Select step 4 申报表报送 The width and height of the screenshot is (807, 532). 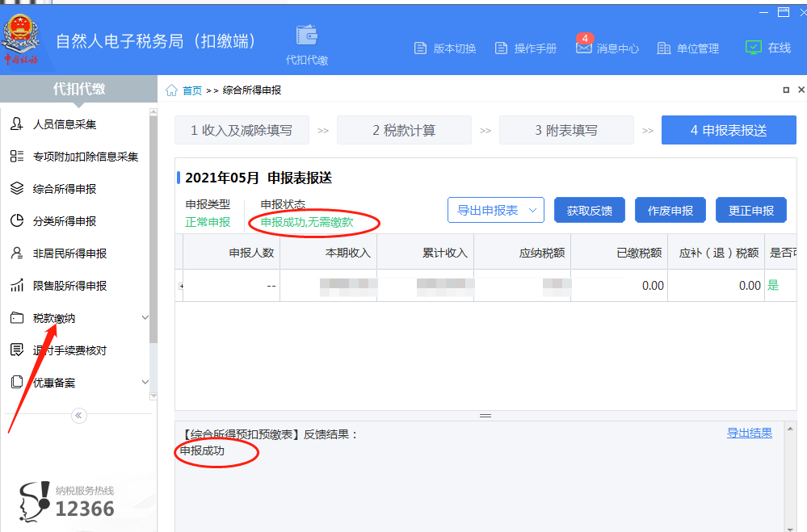click(x=729, y=130)
